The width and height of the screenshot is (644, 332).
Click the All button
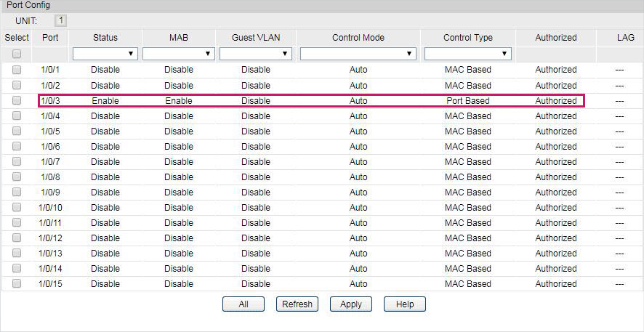coord(243,304)
